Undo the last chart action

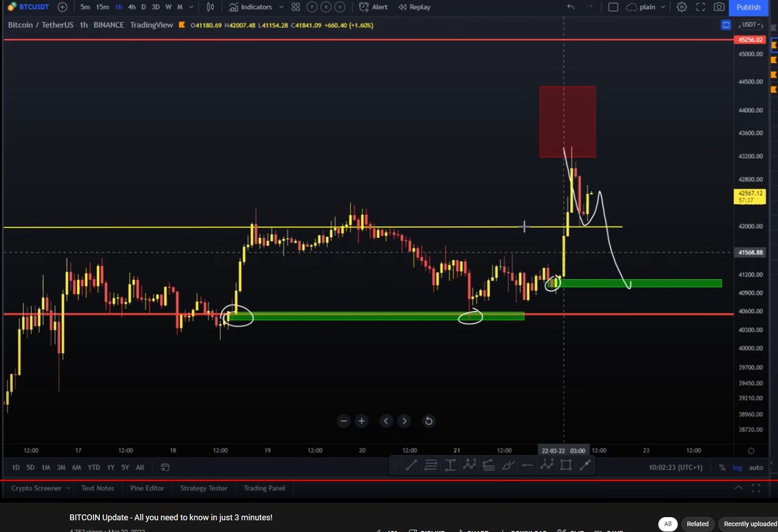tap(571, 7)
